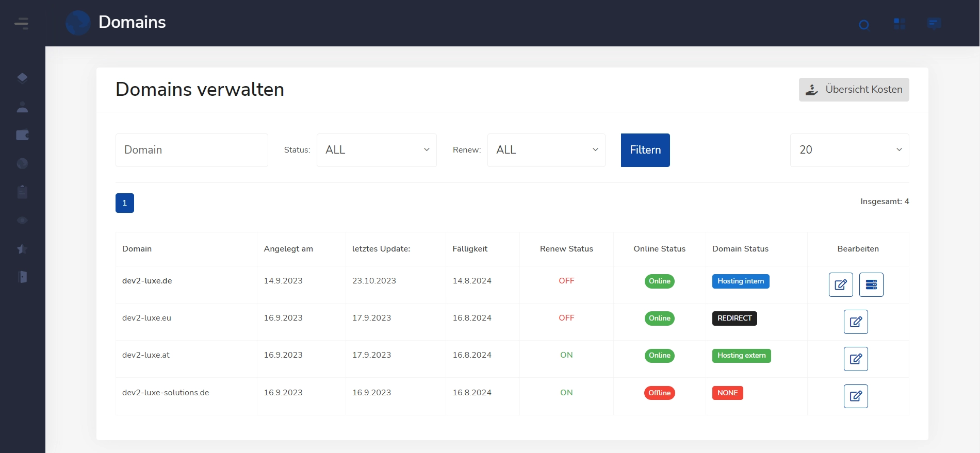The width and height of the screenshot is (980, 453).
Task: Click the Angelegt am column header
Action: pos(288,249)
